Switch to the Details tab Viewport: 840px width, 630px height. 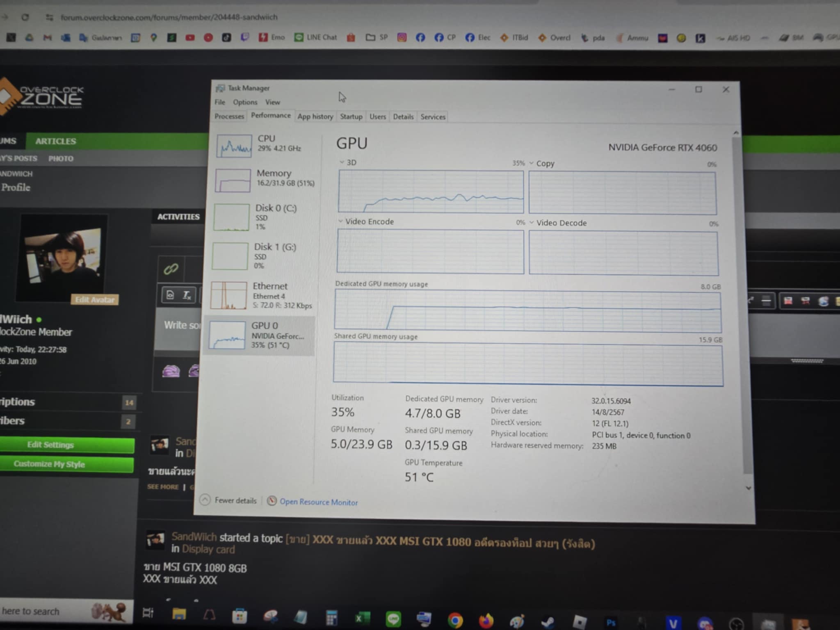[403, 117]
